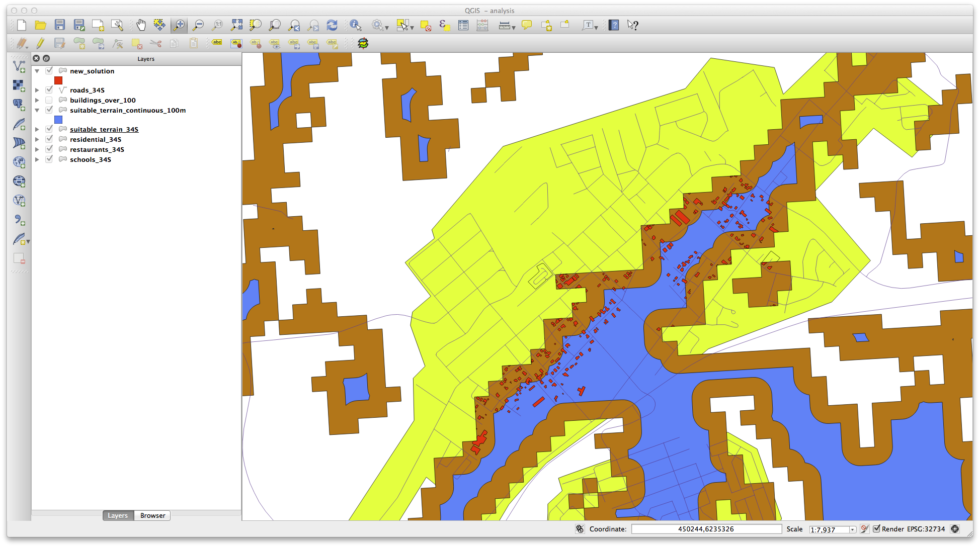Click the Open Project folder icon
The image size is (980, 547).
pyautogui.click(x=40, y=25)
